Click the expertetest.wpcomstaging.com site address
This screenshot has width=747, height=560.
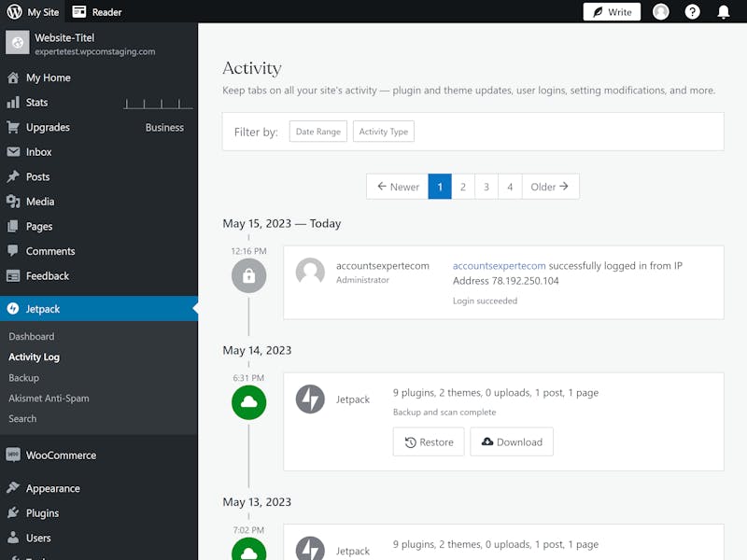[x=95, y=51]
